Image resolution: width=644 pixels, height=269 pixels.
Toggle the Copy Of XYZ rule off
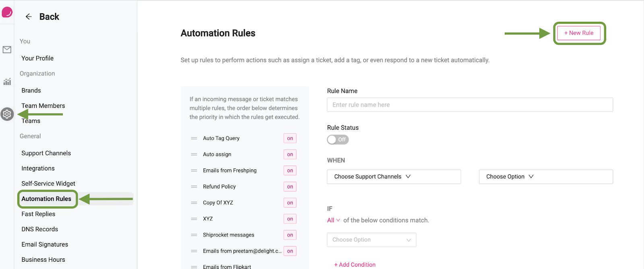pyautogui.click(x=290, y=203)
